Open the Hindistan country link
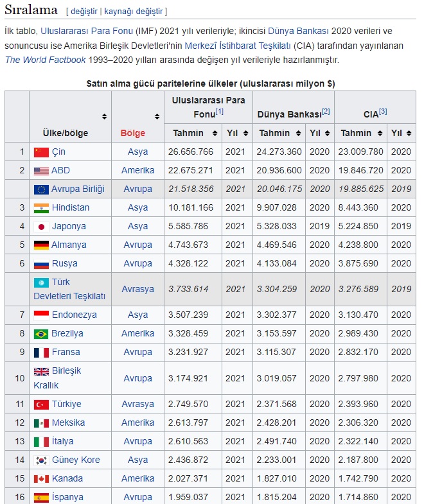The image size is (424, 504). [x=71, y=208]
